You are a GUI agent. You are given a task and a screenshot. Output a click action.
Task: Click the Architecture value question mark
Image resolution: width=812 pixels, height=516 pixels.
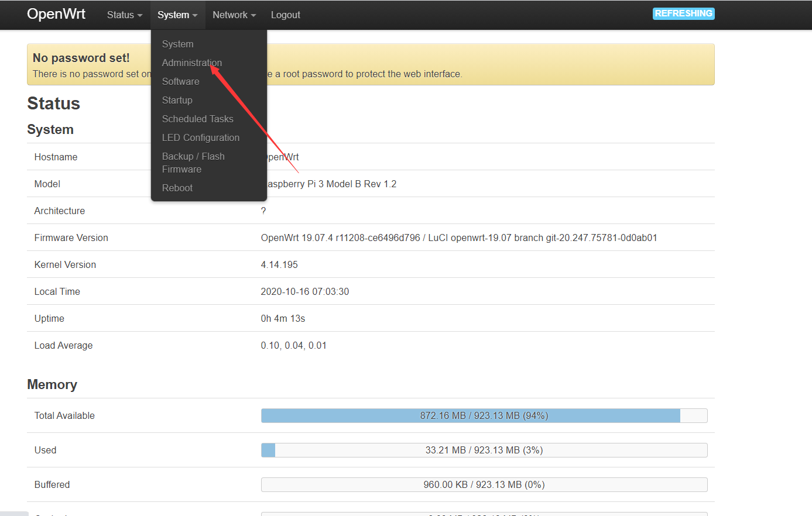click(263, 211)
